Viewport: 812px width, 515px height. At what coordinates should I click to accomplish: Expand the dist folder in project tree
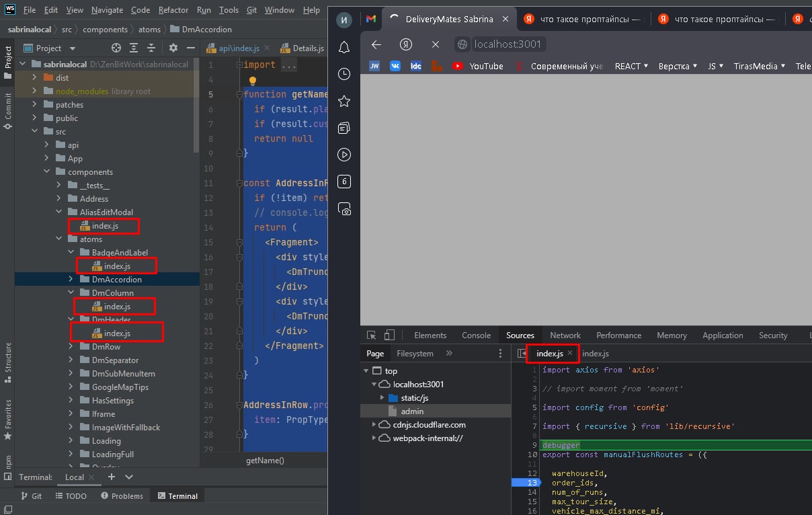(x=35, y=77)
